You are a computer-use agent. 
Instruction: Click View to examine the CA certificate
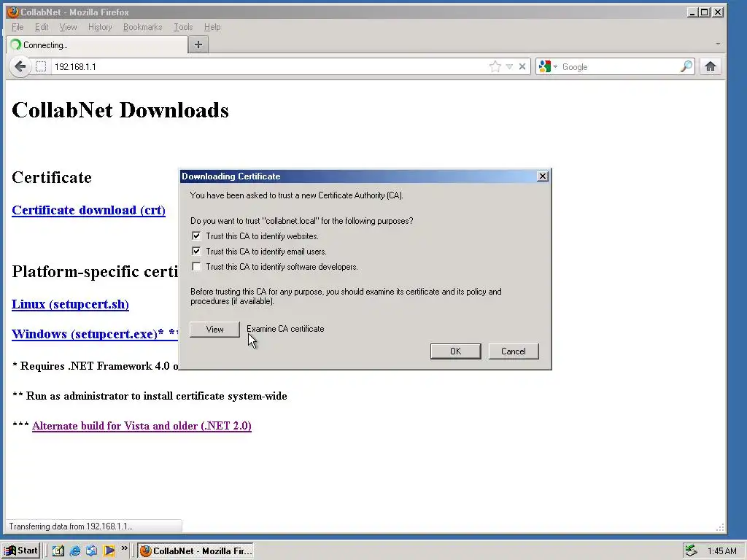215,329
